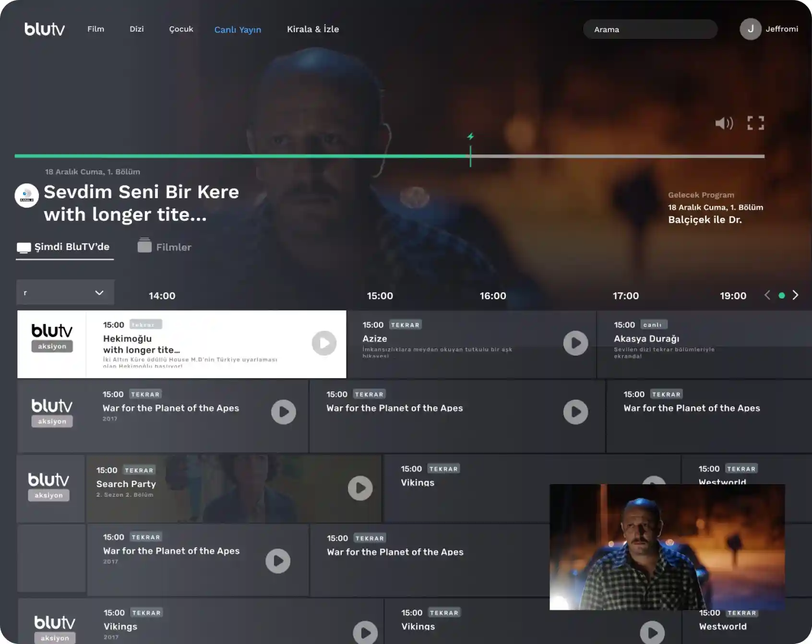Open the picture-in-picture video preview
This screenshot has width=812, height=644.
tap(667, 547)
